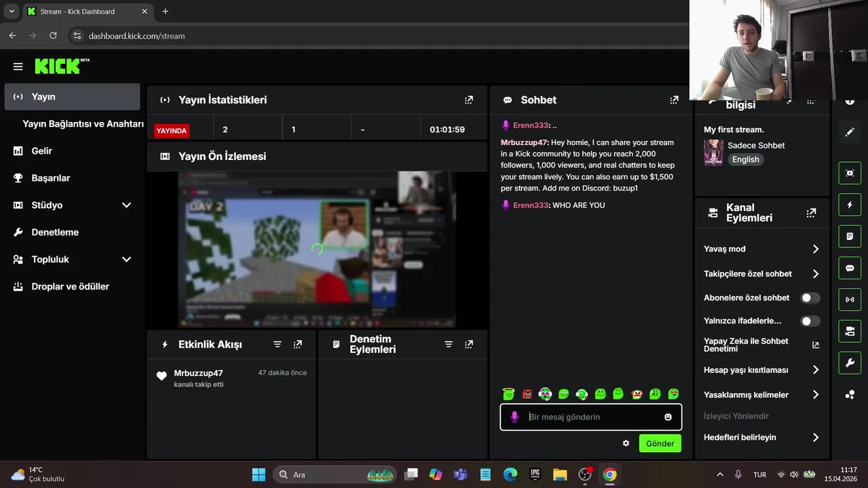Image resolution: width=868 pixels, height=488 pixels.
Task: Open File Explorer from the taskbar
Action: tap(559, 474)
